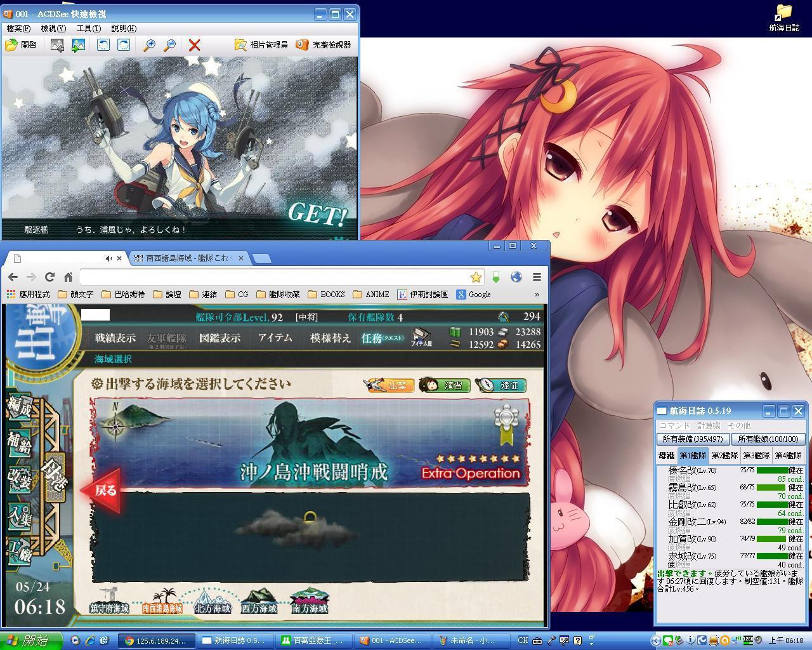Open the 檢視(V) menu in ACDSee

point(53,29)
